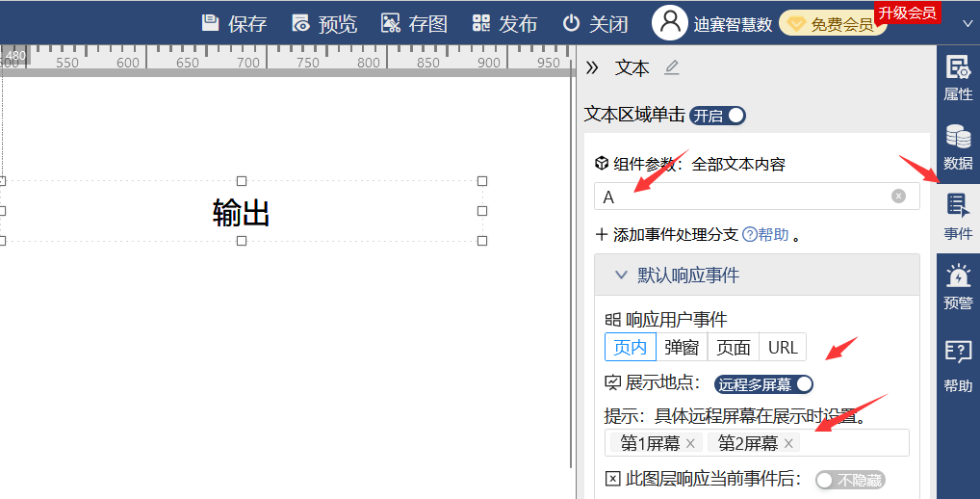Click the Save Image (存图) icon
This screenshot has height=499, width=980.
click(x=391, y=23)
